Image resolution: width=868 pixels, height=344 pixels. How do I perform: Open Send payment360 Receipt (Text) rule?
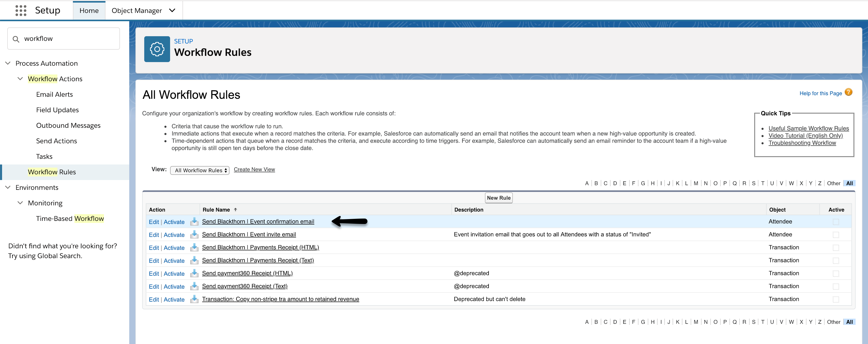pyautogui.click(x=245, y=286)
